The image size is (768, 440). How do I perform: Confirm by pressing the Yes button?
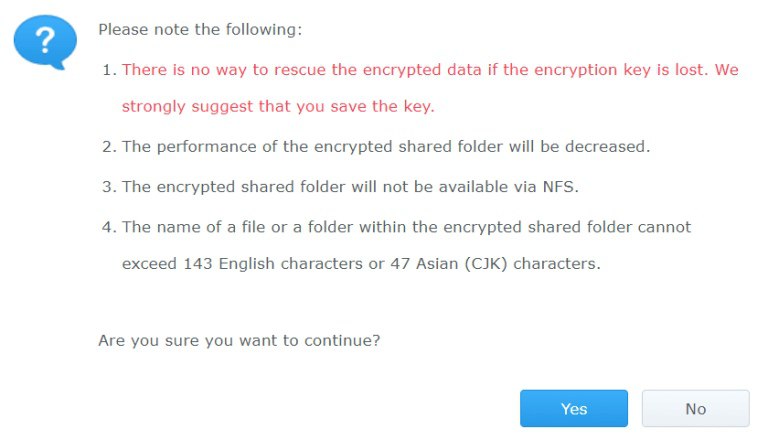(573, 408)
